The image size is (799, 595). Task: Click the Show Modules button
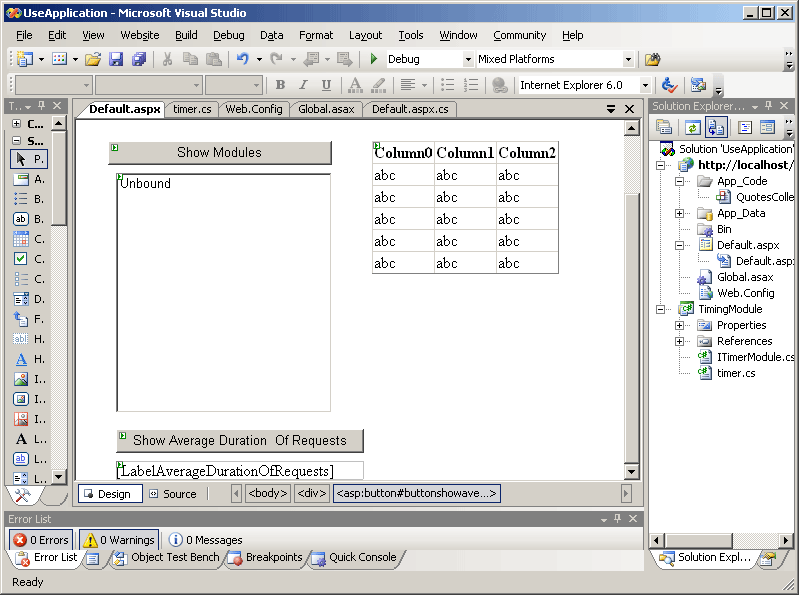tap(219, 153)
